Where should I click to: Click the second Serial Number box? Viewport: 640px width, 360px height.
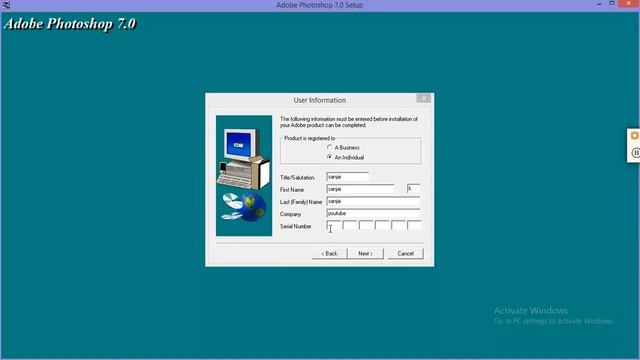[x=349, y=226]
